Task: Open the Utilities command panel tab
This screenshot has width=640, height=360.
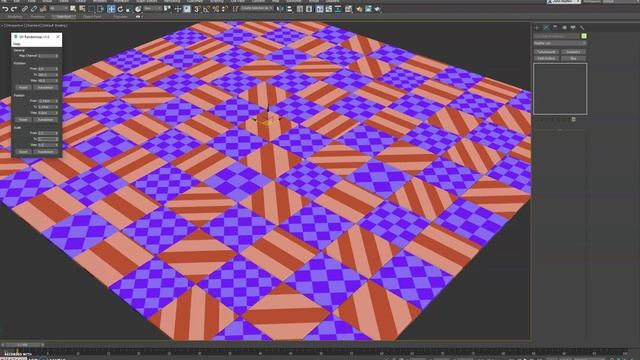Action: pyautogui.click(x=582, y=27)
